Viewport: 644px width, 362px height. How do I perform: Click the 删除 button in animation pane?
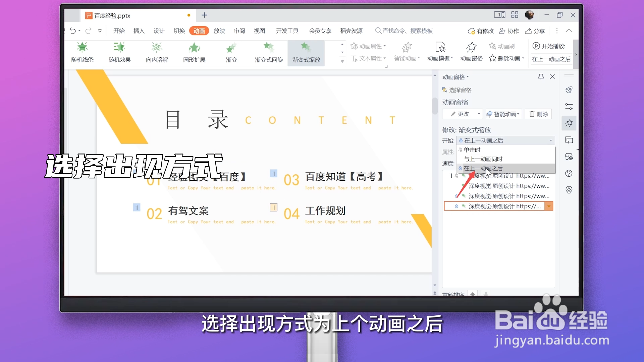(x=538, y=114)
